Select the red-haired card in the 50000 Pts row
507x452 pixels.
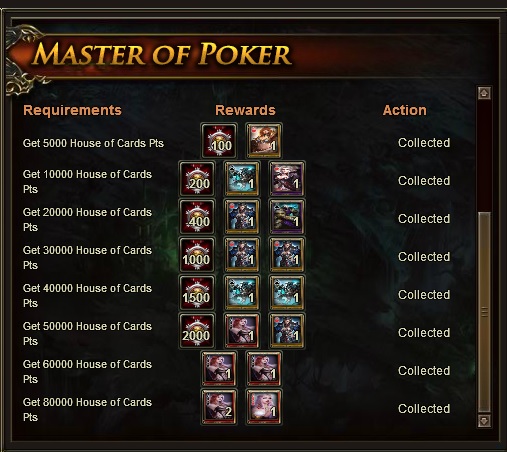(242, 330)
